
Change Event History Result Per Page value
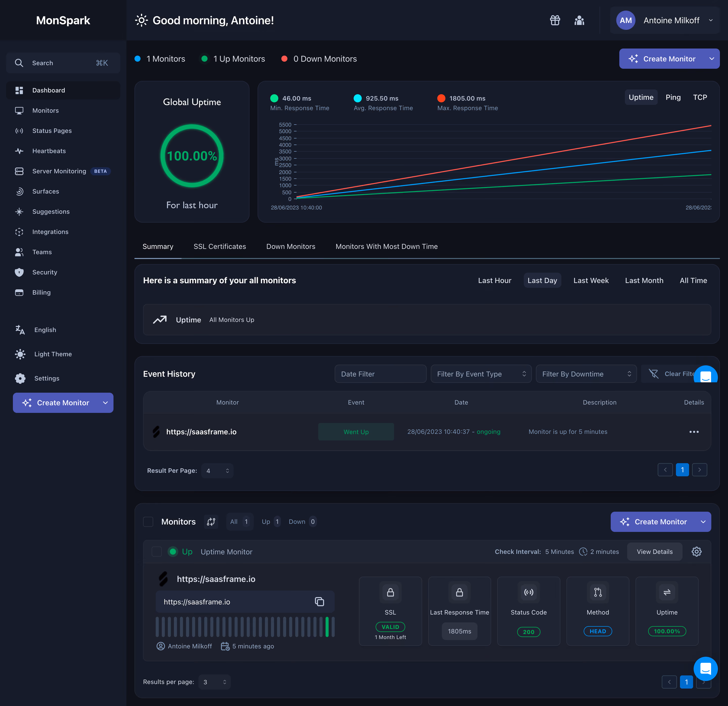217,470
